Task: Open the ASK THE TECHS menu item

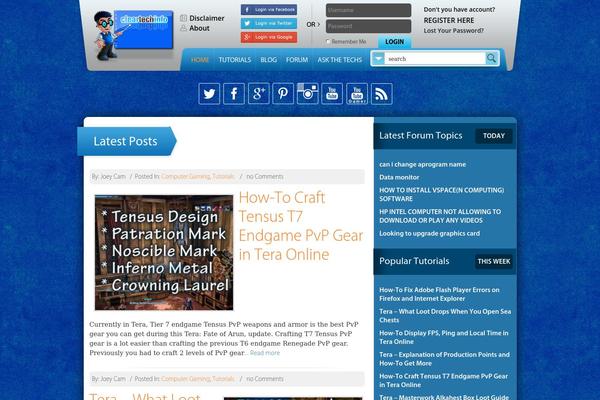Action: (339, 60)
